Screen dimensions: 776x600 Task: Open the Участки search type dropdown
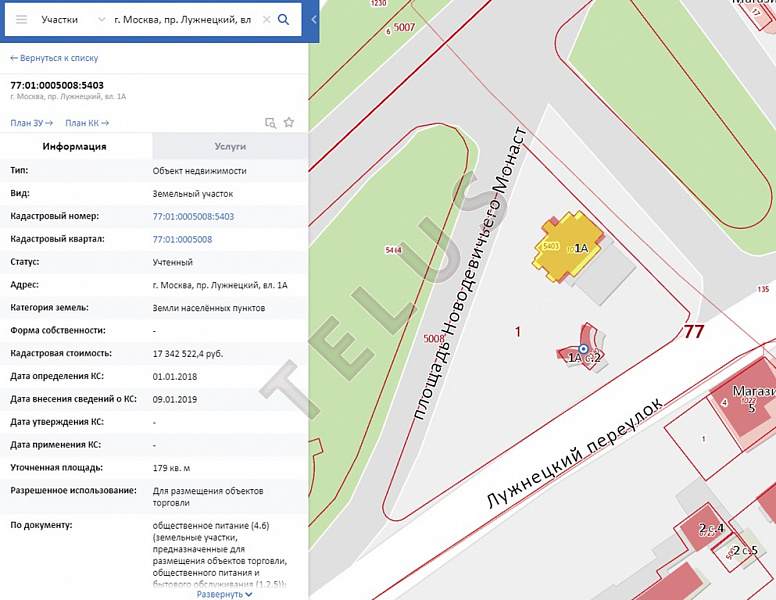(x=73, y=20)
